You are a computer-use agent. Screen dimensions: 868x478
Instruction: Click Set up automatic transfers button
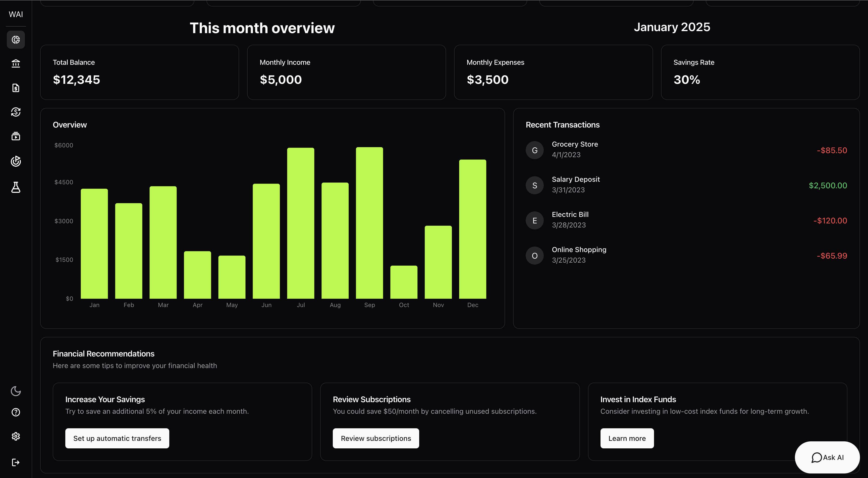tap(117, 438)
